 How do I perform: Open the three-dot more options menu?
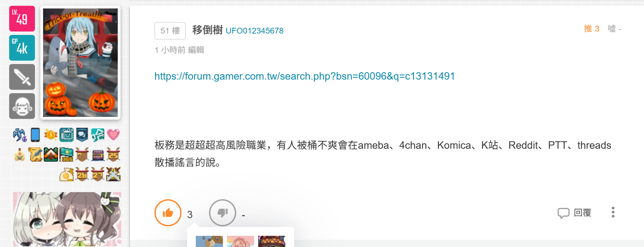(613, 212)
